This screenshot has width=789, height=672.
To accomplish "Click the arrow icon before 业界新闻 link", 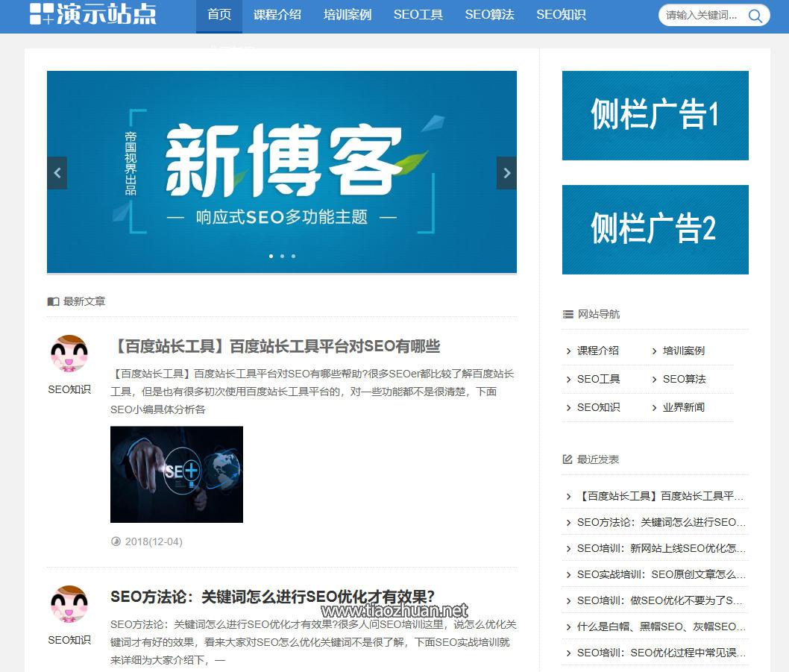I will pyautogui.click(x=655, y=407).
